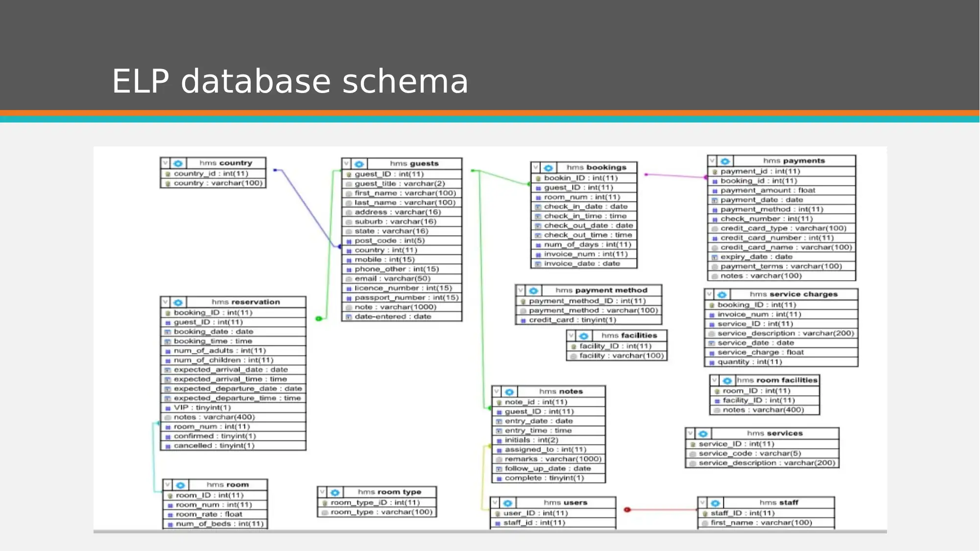Click key icon beside service_ID in hms services
This screenshot has width=980, height=551.
[693, 444]
